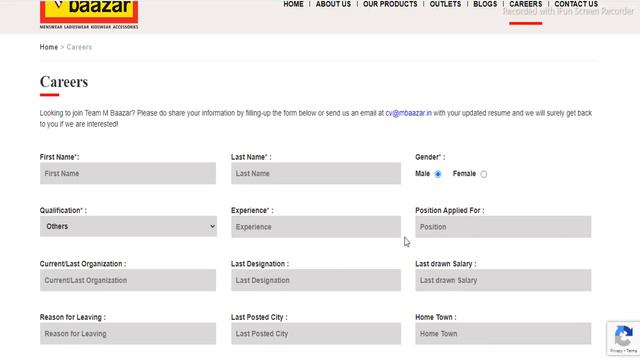Open the Qualification dropdown showing Others
Screen dimensions: 640x360
coord(128,227)
